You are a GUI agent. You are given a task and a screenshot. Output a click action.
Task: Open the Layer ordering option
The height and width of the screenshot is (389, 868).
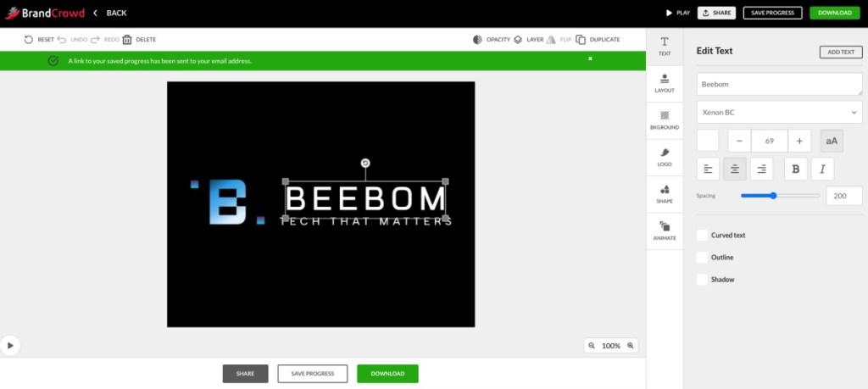(529, 40)
